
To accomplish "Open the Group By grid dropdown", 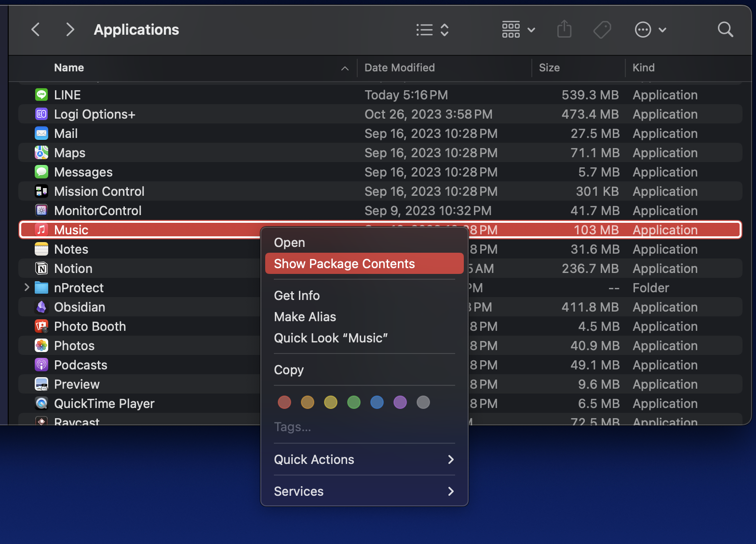I will [518, 30].
